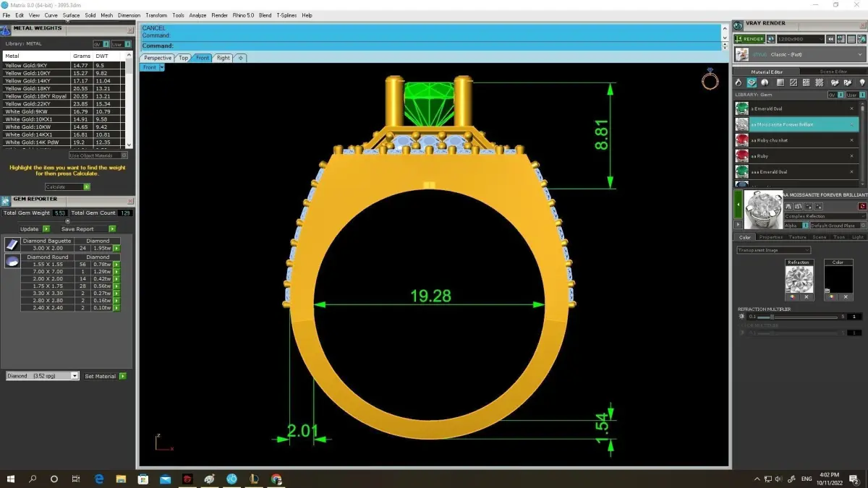
Task: Toggle Use Object Materials checkbox
Action: point(98,155)
